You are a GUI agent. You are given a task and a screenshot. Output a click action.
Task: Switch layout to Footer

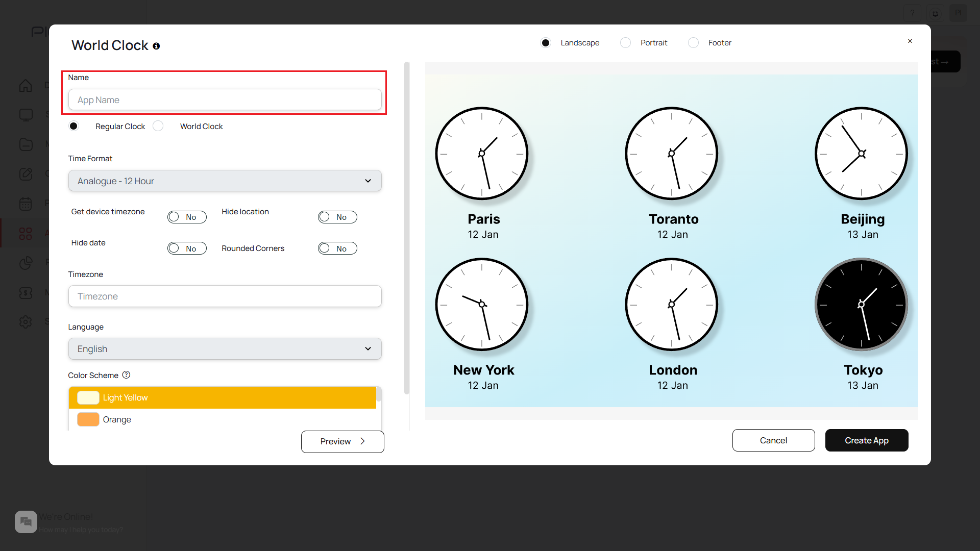tap(693, 43)
